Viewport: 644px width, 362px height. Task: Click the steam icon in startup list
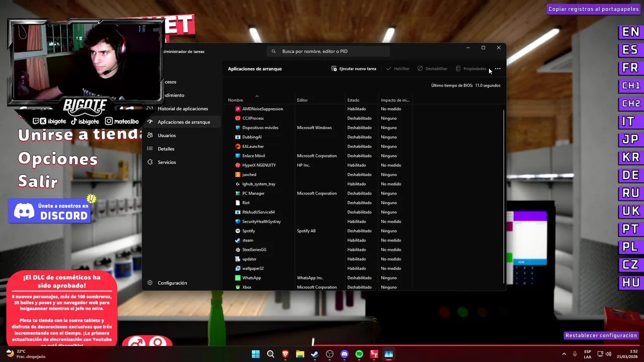pos(238,240)
